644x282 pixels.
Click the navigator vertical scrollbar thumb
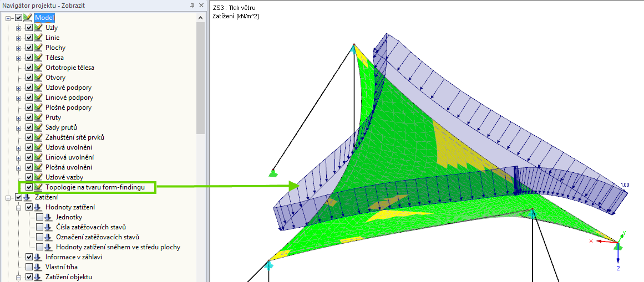click(x=200, y=78)
